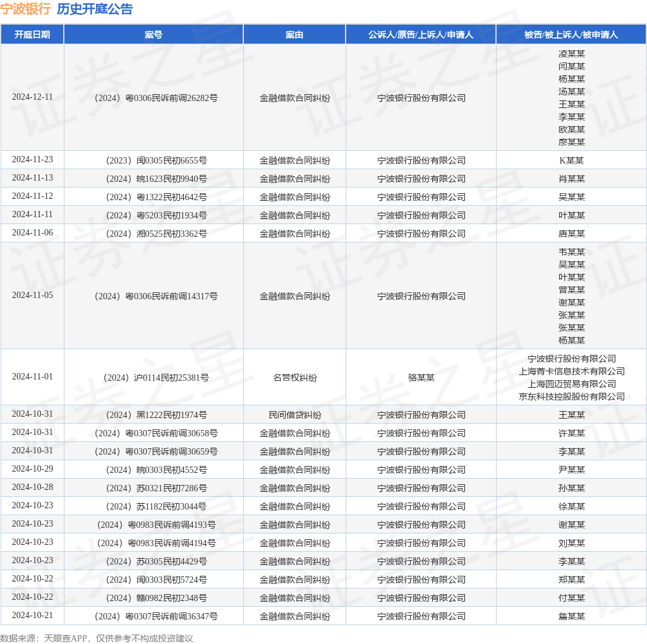Click the 案由 column header
Image resolution: width=647 pixels, height=644 pixels.
pyautogui.click(x=294, y=35)
